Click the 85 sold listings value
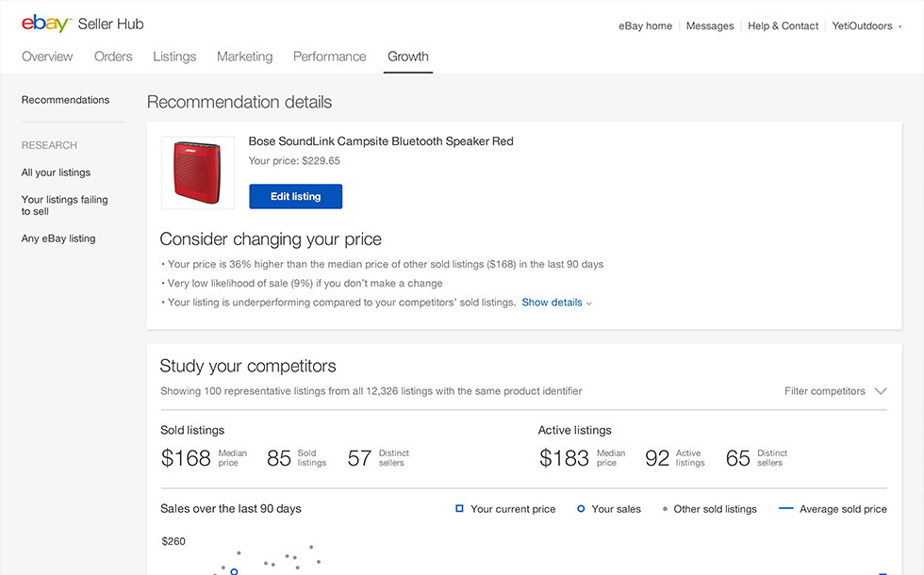The width and height of the screenshot is (924, 575). coord(279,458)
